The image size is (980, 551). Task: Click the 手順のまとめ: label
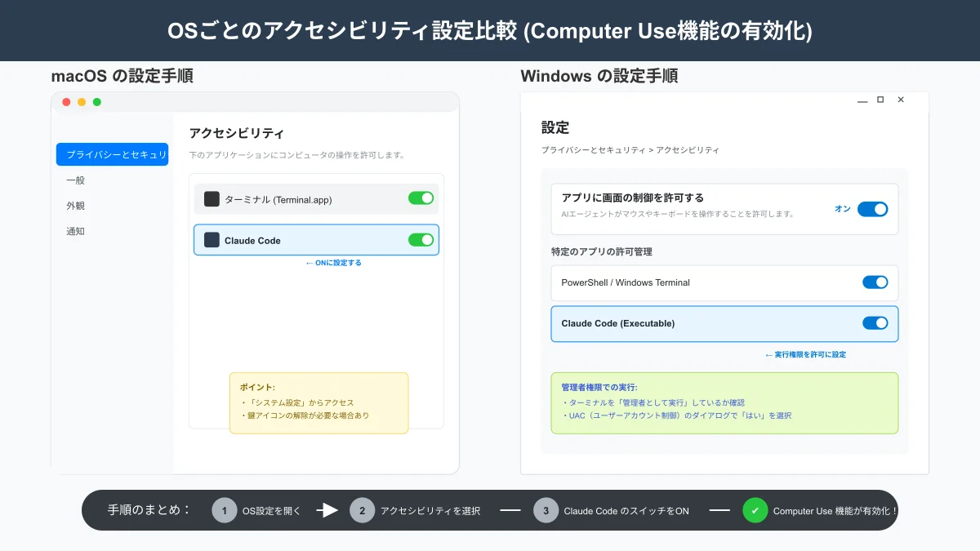(149, 510)
